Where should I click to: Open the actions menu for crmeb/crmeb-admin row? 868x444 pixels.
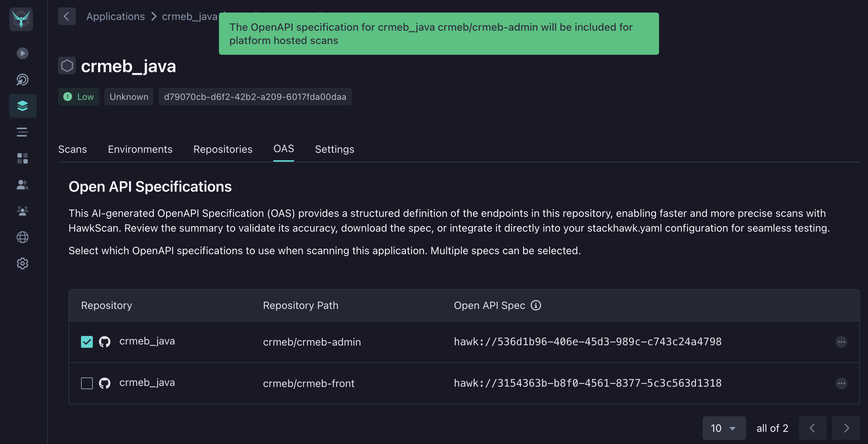coord(841,342)
